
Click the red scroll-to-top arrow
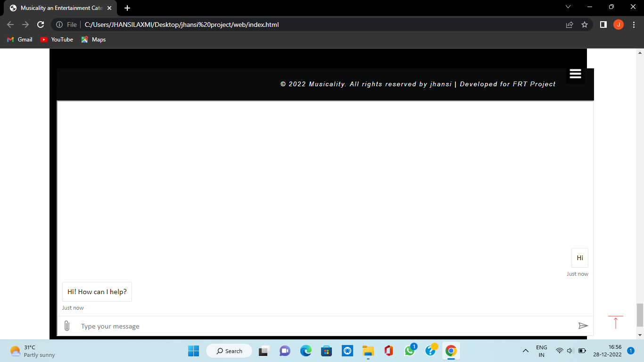[x=616, y=322]
